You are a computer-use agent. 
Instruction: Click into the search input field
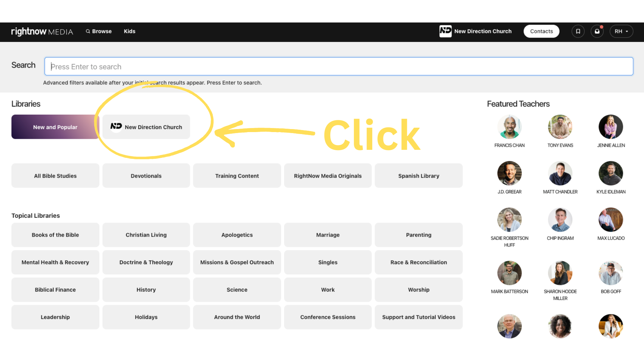pos(339,66)
